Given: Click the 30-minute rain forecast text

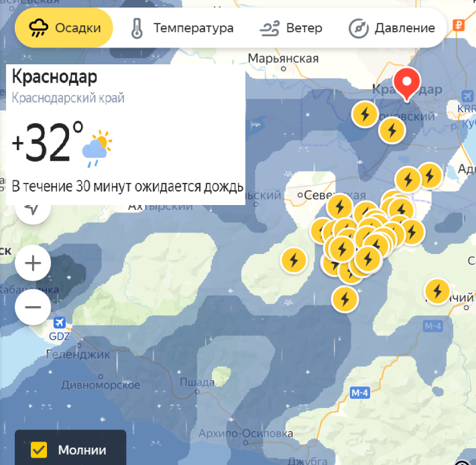Looking at the screenshot, I should pos(127,186).
